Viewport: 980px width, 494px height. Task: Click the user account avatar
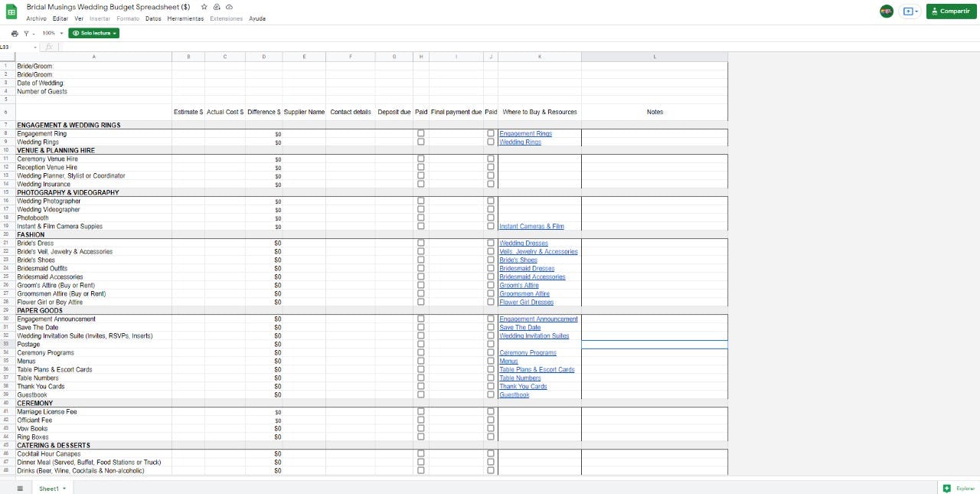[887, 11]
